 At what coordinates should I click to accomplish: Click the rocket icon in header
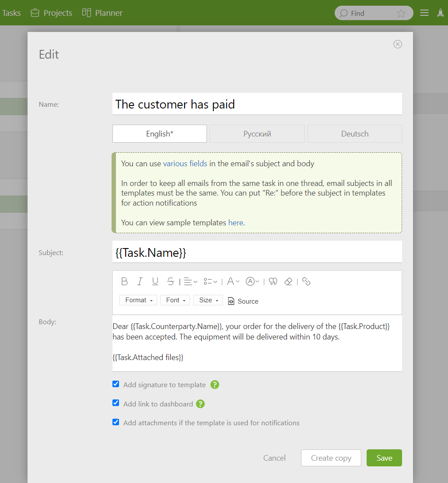[x=441, y=13]
